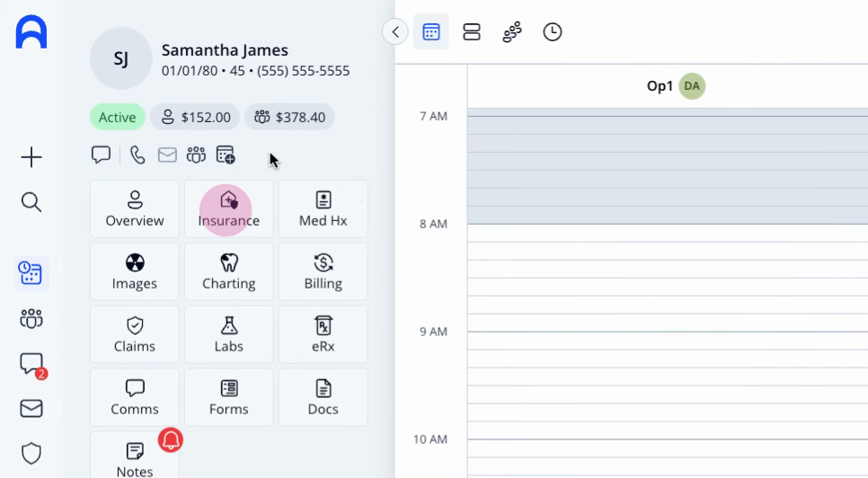Open the Overview tile
The width and height of the screenshot is (868, 478).
pos(135,209)
